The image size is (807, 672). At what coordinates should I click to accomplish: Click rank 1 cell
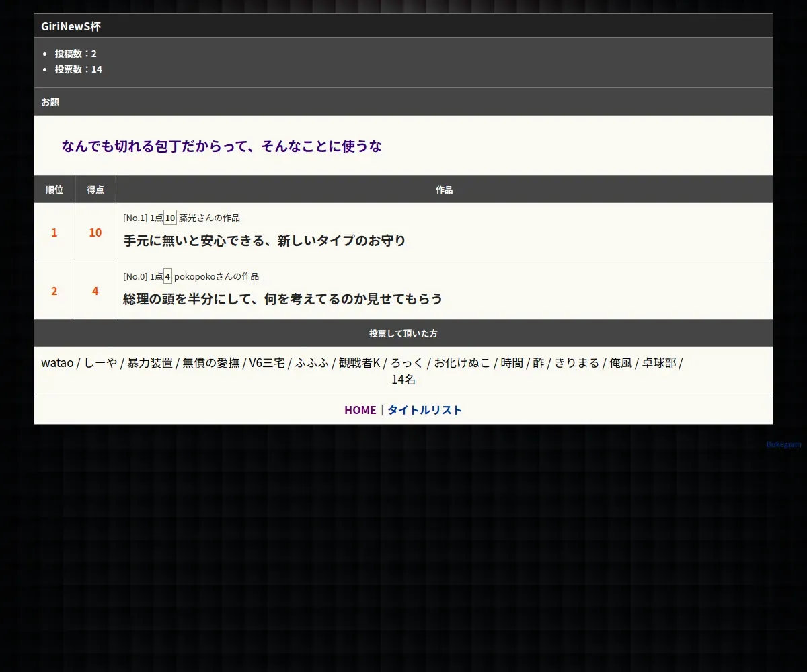coord(54,233)
